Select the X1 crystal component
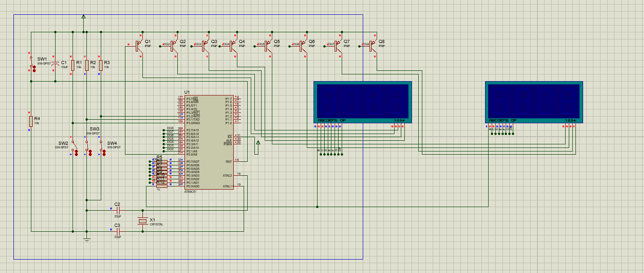 [142, 220]
